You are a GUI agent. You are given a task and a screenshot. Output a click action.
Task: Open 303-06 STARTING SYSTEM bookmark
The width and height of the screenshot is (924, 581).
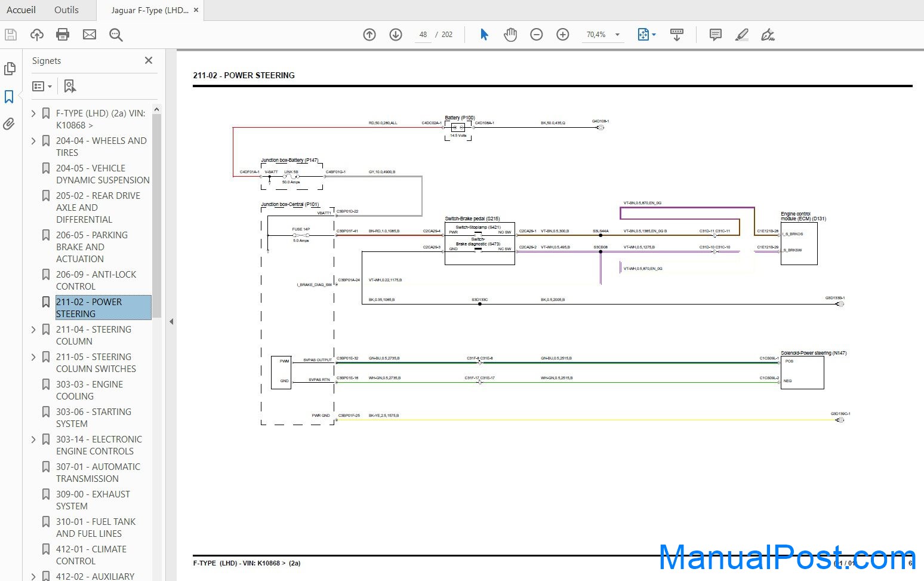94,417
